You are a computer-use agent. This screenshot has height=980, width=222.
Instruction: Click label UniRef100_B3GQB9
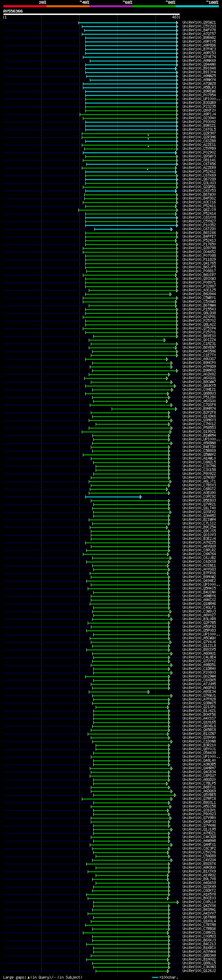tap(199, 103)
